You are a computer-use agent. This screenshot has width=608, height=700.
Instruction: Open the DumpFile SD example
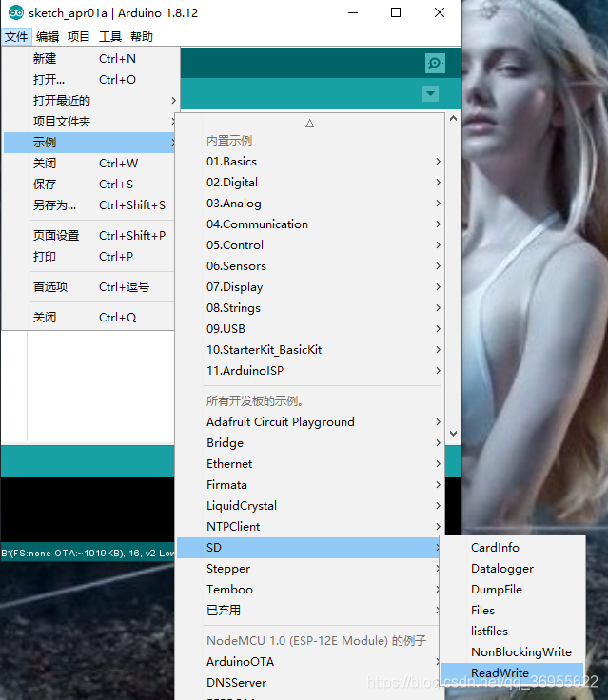pos(513,590)
